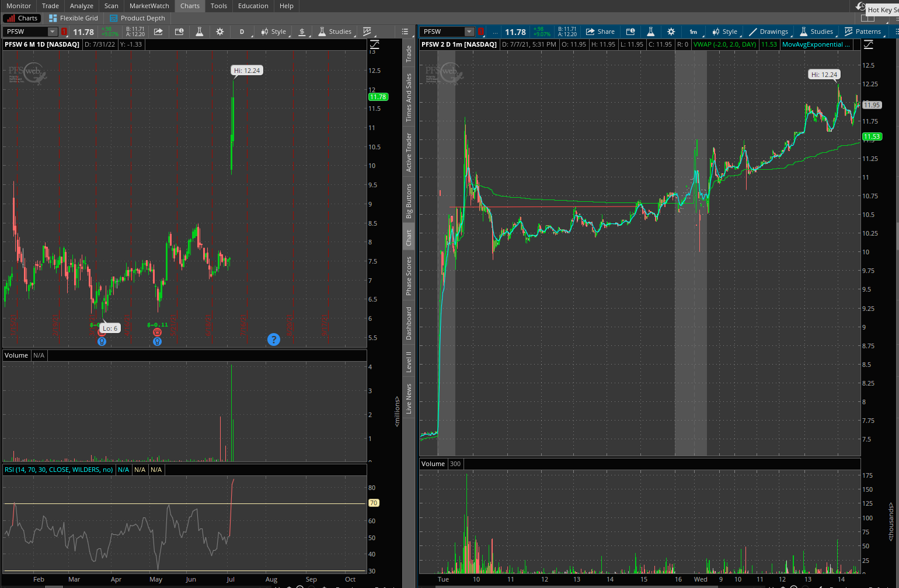Expand the right chart PFSW symbol dropdown
Screen dimensions: 899x588
(469, 32)
